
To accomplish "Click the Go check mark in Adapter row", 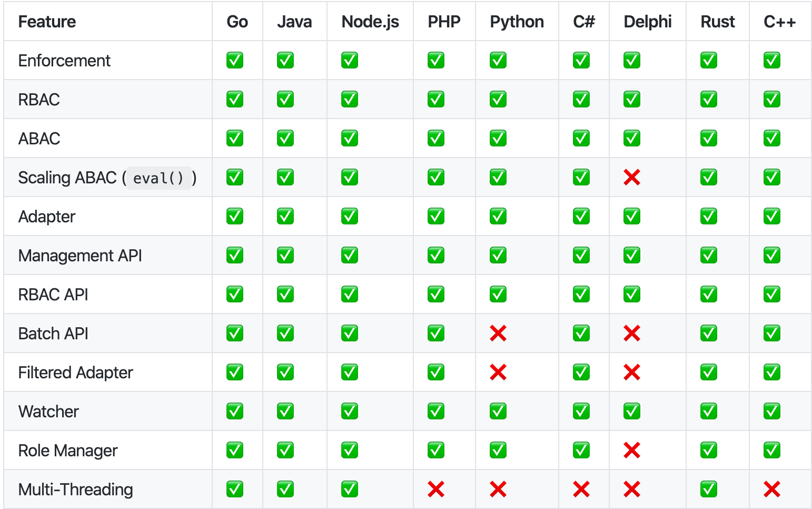I will tap(235, 217).
